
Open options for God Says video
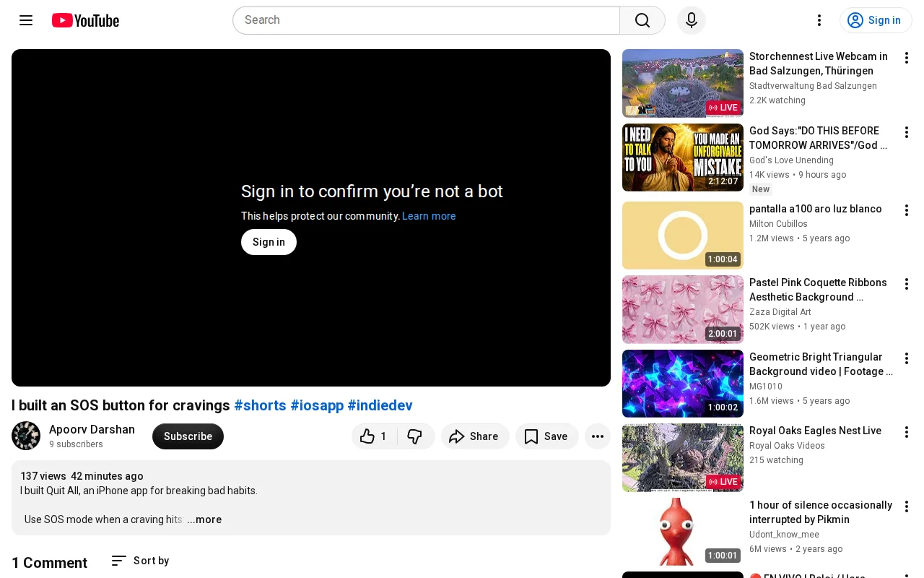907,132
